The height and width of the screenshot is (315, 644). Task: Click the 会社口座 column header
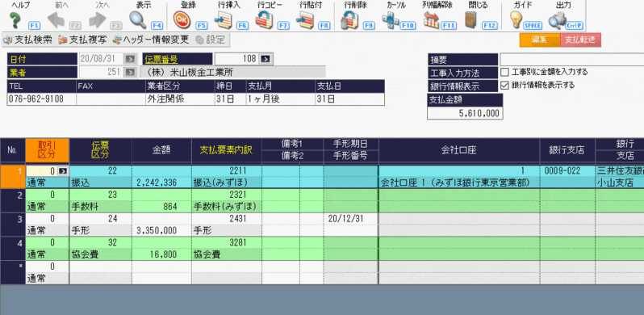tap(459, 150)
